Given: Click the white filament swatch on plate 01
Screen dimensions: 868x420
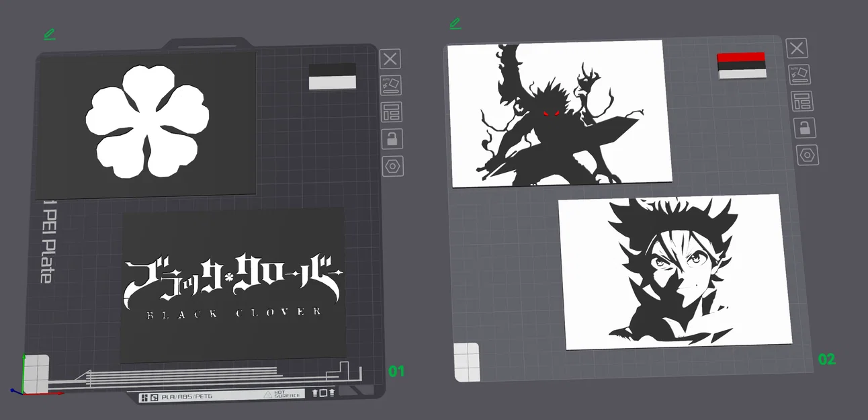Looking at the screenshot, I should point(333,83).
